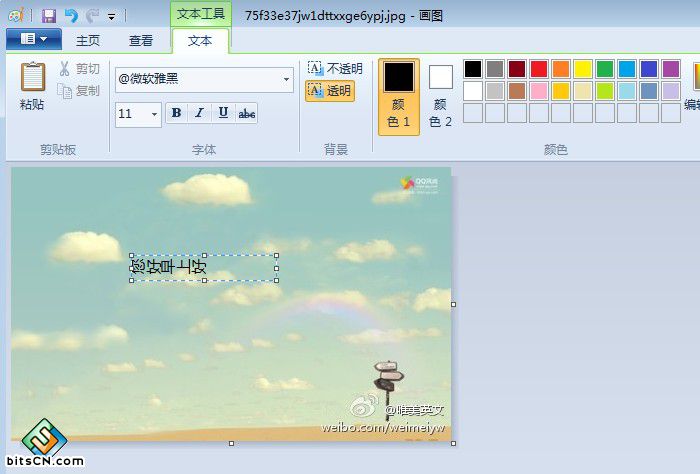Toggle Italic formatting
This screenshot has height=474, width=700.
(x=199, y=113)
